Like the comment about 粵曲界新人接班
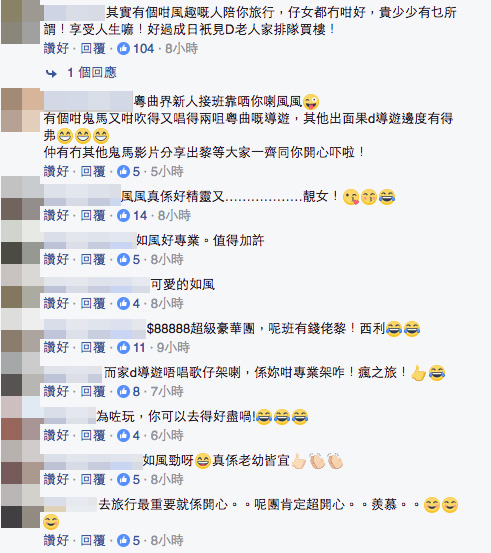This screenshot has height=553, width=491. [x=56, y=171]
